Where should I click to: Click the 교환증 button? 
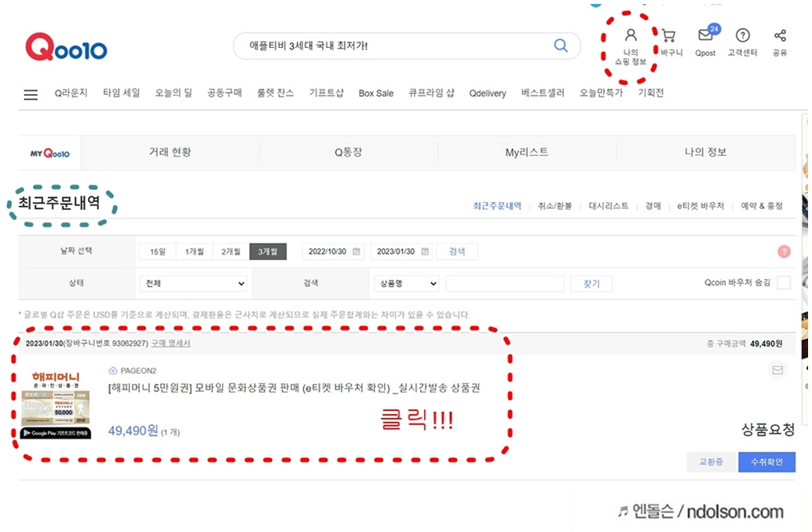tap(711, 461)
